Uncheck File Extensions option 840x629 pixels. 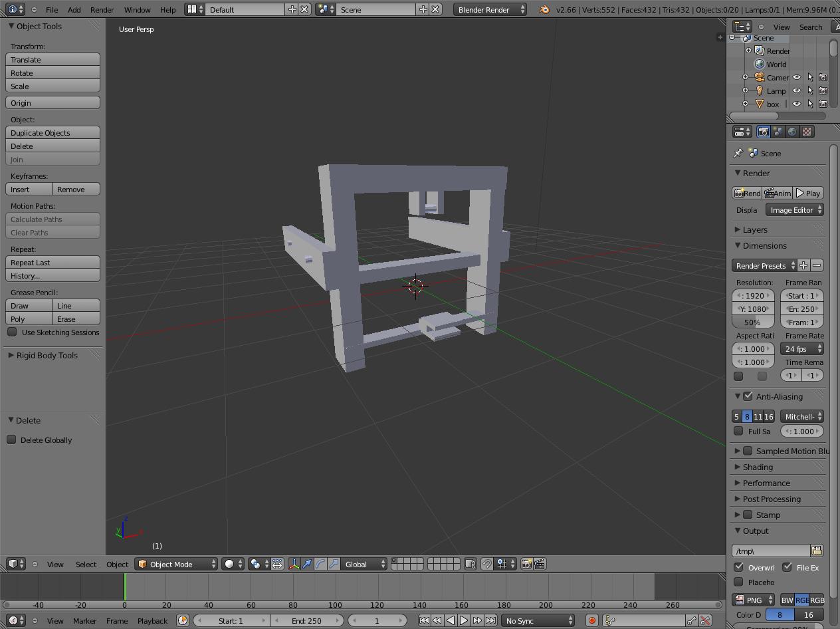point(787,567)
